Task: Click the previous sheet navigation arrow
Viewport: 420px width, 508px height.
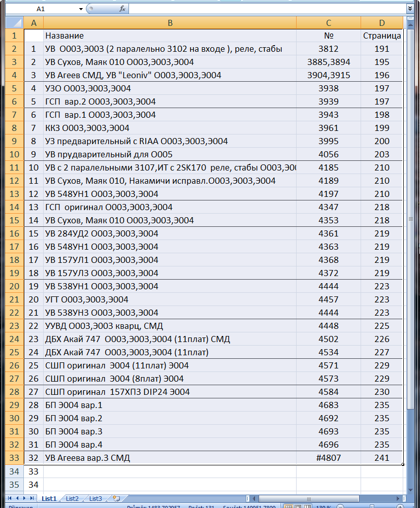Action: click(x=17, y=498)
